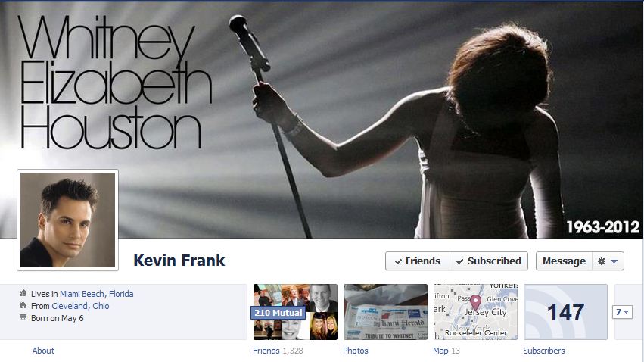Visit the Cleveland, Ohio link
This screenshot has width=644, height=362.
[x=80, y=306]
